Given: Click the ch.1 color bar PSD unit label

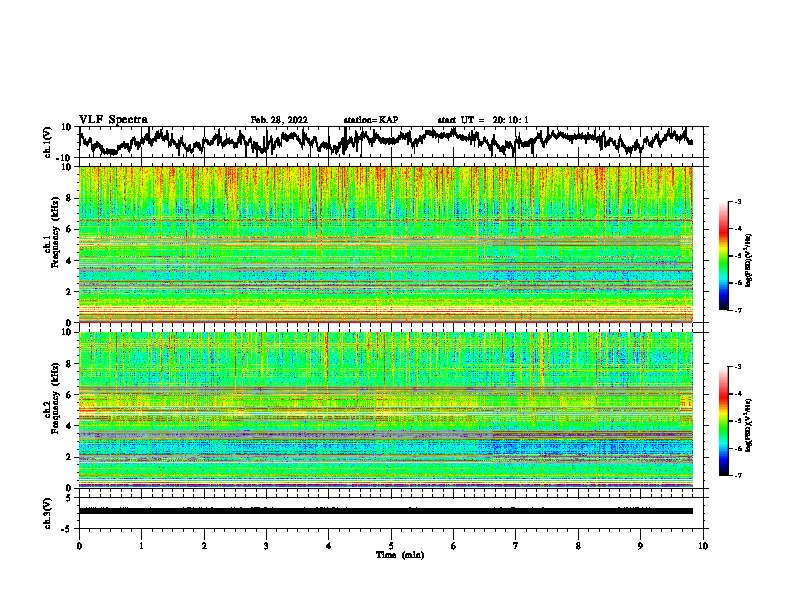Looking at the screenshot, I should (x=748, y=261).
